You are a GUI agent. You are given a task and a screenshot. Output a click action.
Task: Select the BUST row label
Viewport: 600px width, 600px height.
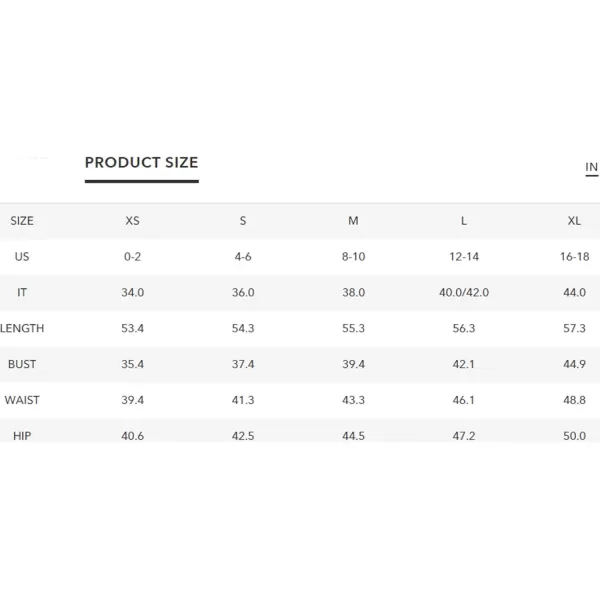[x=22, y=364]
